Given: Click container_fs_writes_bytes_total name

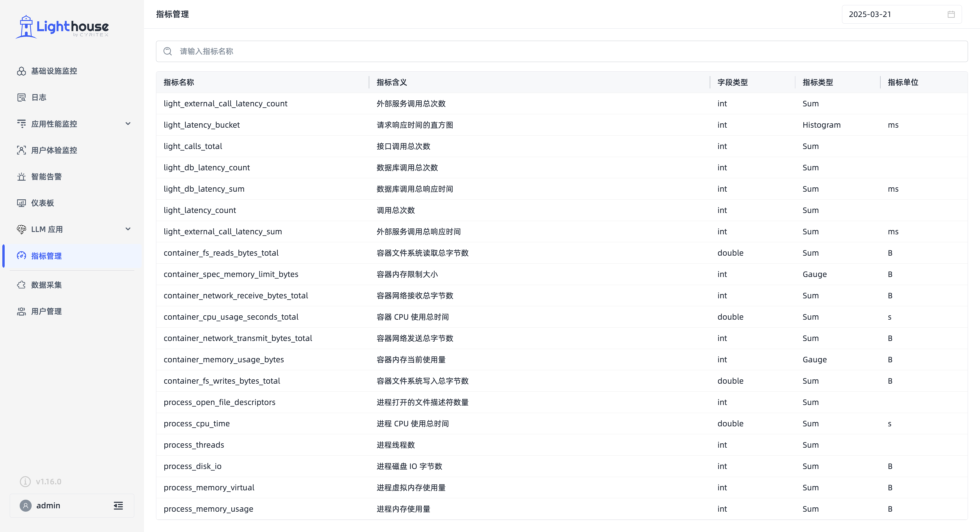Looking at the screenshot, I should [222, 381].
